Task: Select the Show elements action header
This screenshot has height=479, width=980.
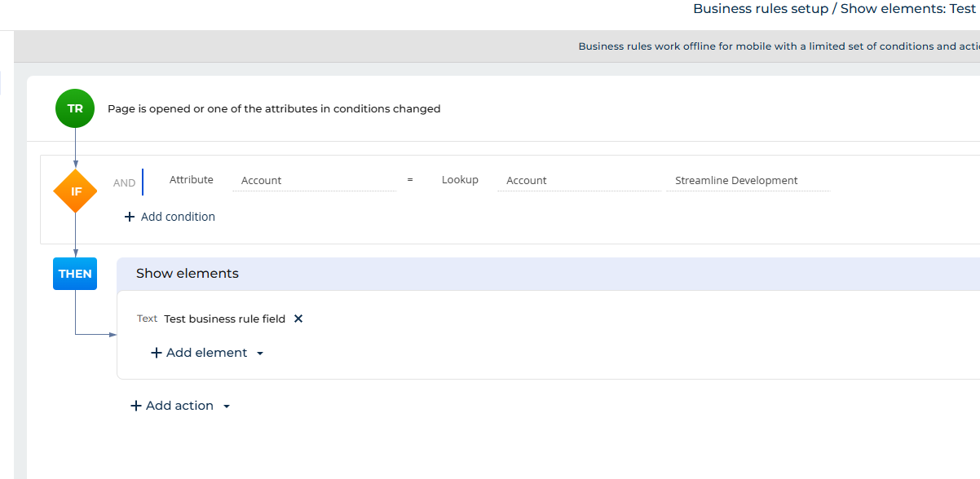Action: tap(188, 274)
